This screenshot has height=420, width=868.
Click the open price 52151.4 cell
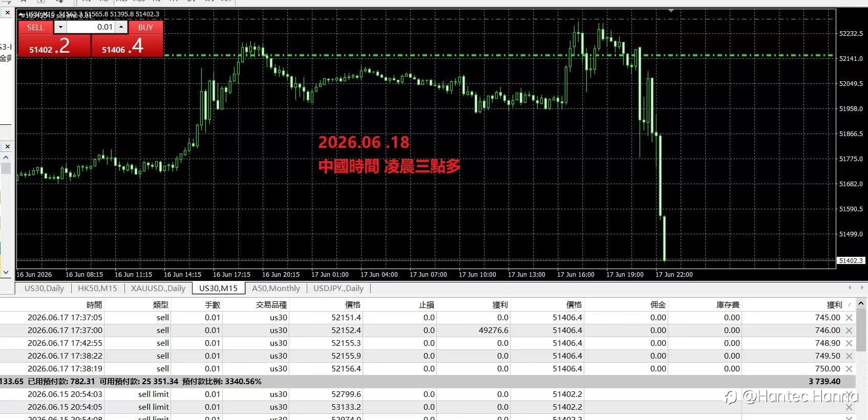click(346, 318)
